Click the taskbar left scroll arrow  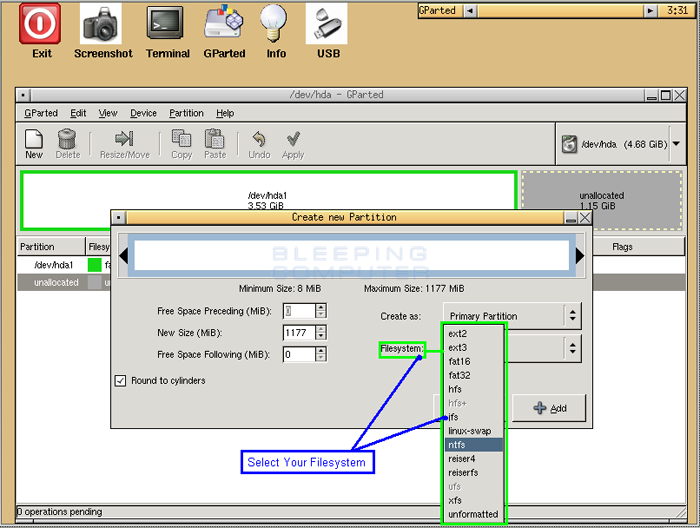470,10
